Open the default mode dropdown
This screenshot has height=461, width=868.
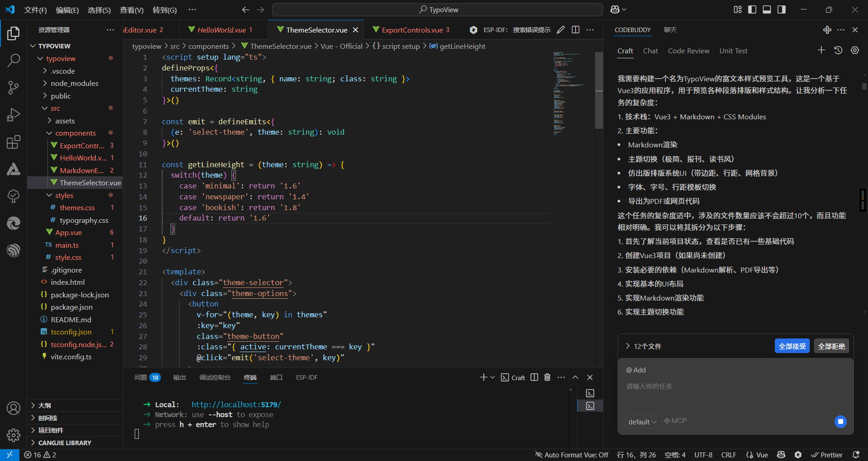(x=642, y=422)
